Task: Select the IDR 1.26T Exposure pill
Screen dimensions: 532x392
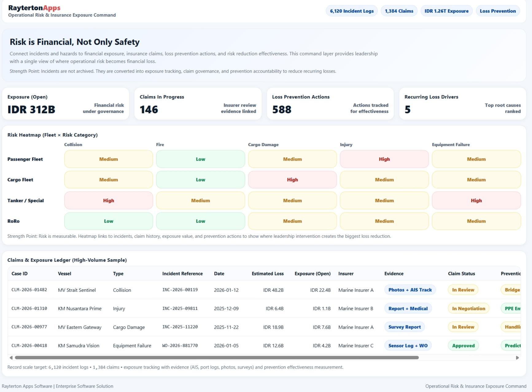Action: click(446, 11)
